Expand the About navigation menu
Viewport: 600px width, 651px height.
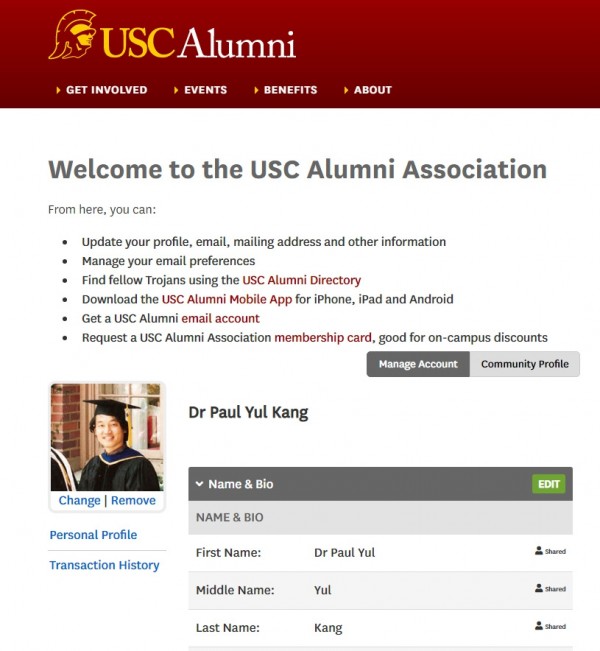click(x=372, y=90)
